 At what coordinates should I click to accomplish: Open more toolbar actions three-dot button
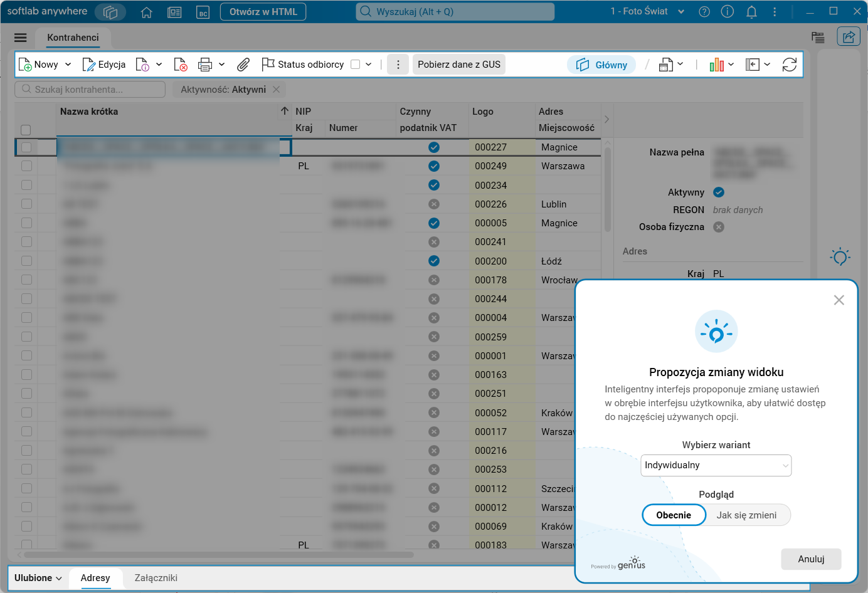click(x=398, y=65)
